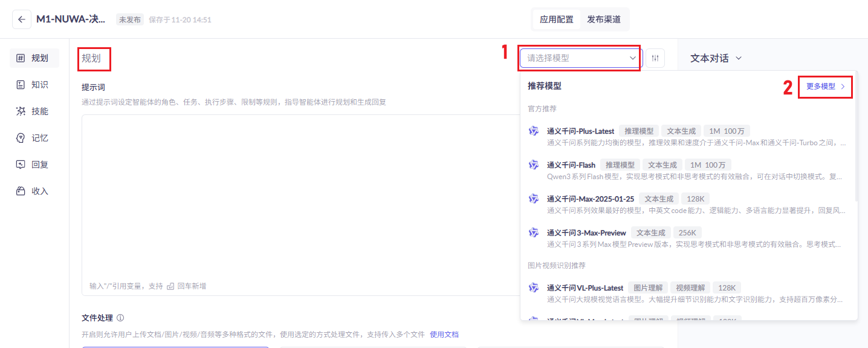
Task: Open the 收入 sidebar section
Action: [x=34, y=191]
